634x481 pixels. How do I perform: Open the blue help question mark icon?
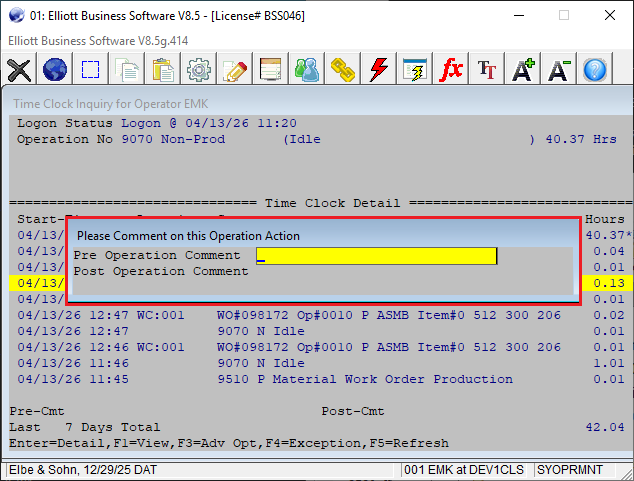(x=595, y=70)
